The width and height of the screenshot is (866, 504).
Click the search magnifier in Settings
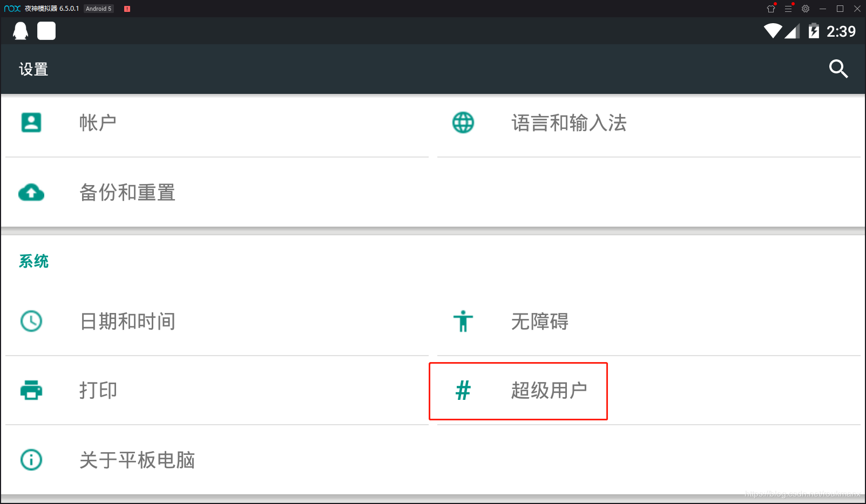pos(838,69)
